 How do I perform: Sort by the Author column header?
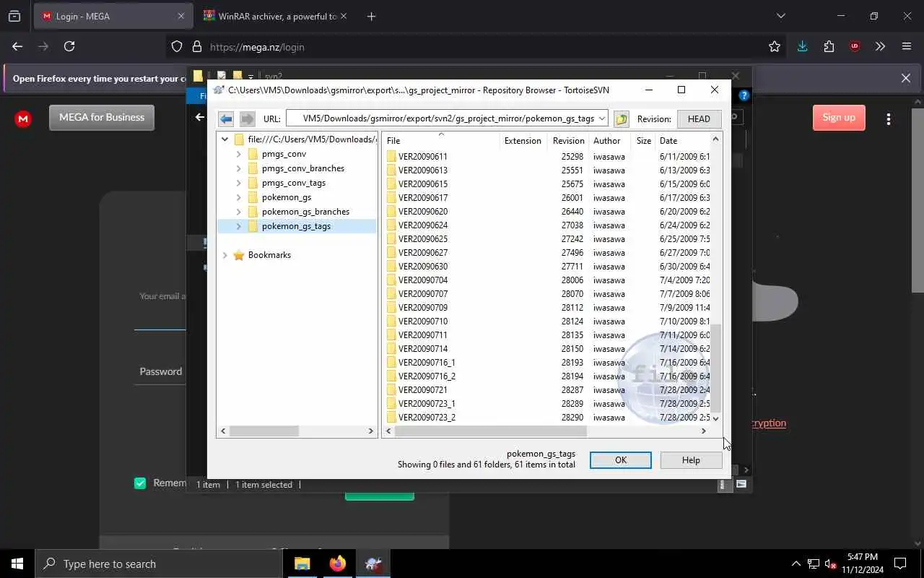tap(606, 141)
